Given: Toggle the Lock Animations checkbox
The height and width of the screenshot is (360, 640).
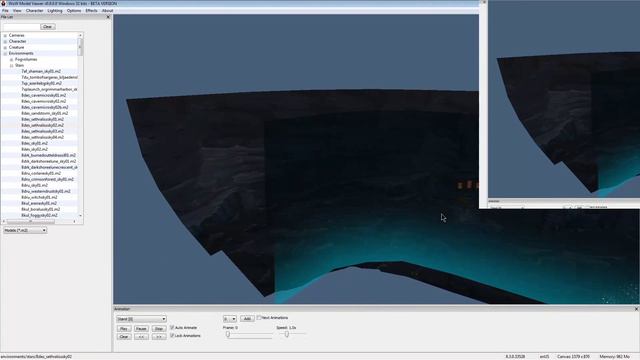Looking at the screenshot, I should (x=172, y=335).
